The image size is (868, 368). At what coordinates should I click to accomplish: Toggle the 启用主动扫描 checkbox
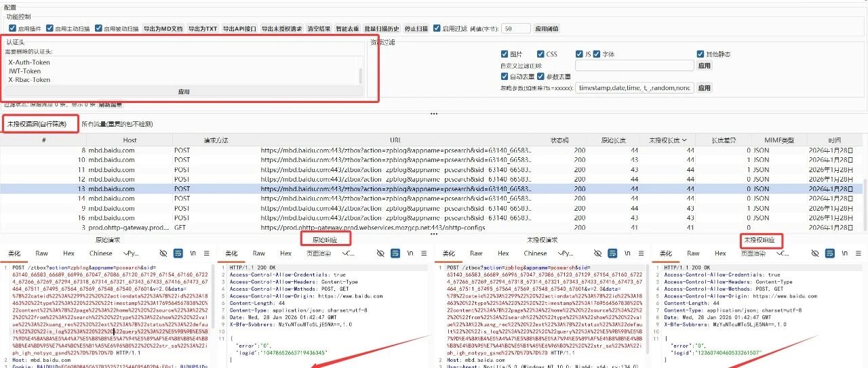[x=50, y=28]
